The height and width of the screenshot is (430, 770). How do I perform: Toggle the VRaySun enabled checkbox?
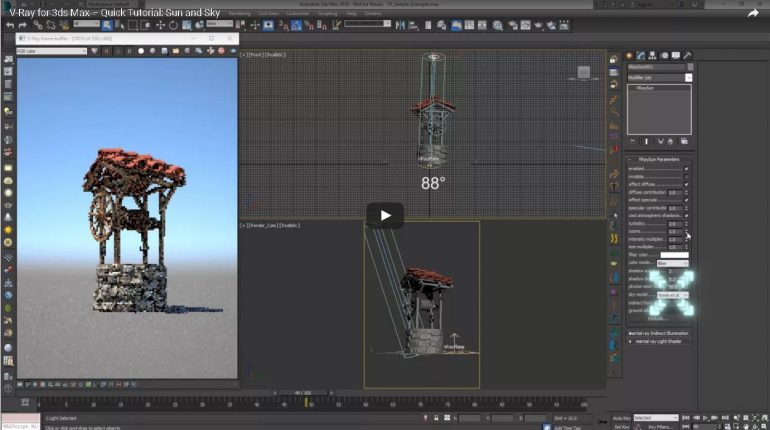[x=687, y=169]
